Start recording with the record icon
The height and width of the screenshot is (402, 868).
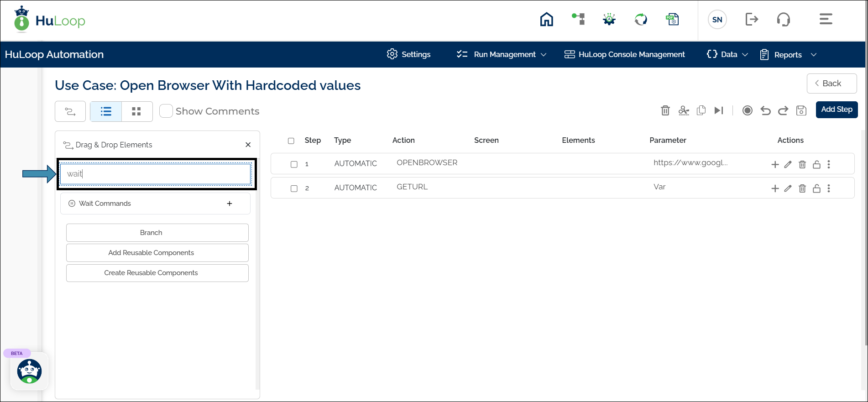coord(747,110)
